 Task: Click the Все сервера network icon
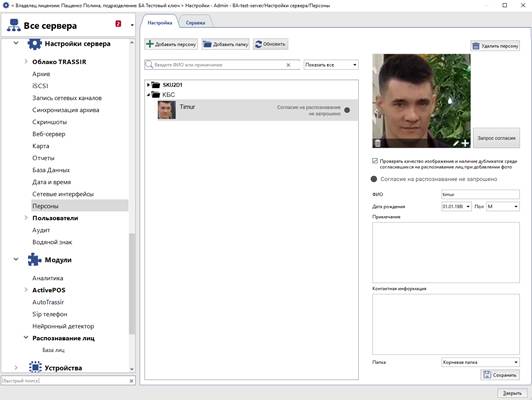[14, 25]
